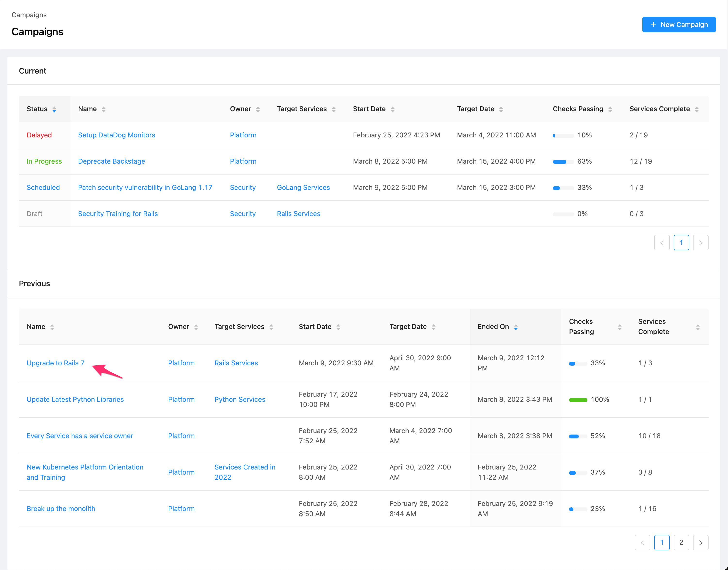
Task: Open Rails Services link in Draft row
Action: click(x=299, y=214)
